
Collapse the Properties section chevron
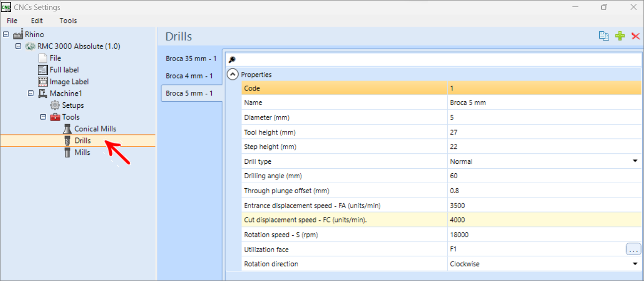pos(233,74)
